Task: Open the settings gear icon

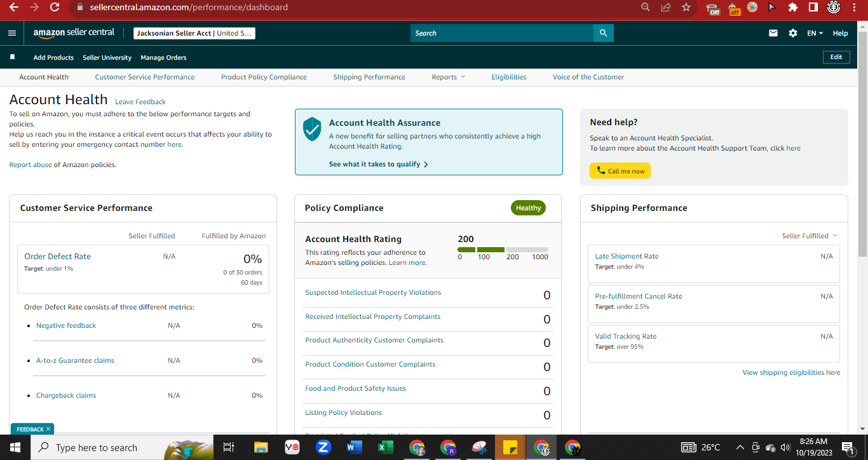Action: (x=793, y=33)
